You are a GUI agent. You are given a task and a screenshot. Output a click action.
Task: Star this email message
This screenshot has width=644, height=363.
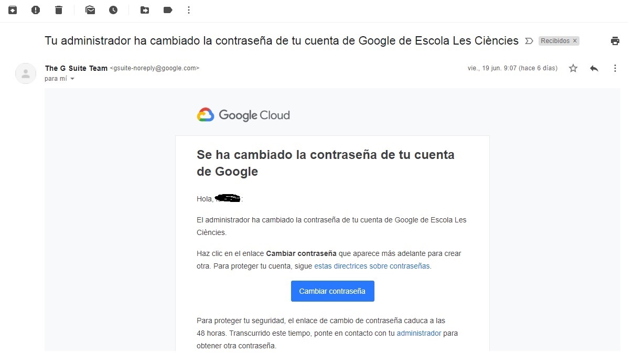[x=573, y=68]
